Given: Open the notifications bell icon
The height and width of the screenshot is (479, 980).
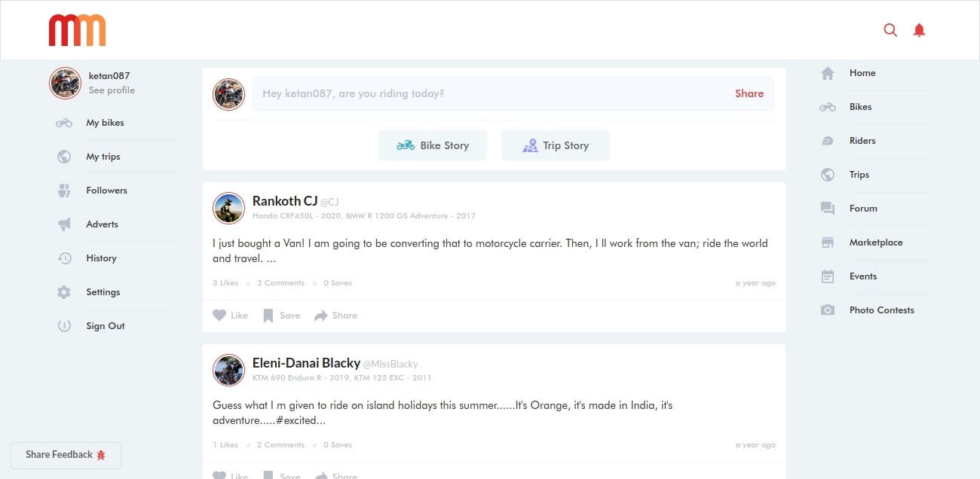Looking at the screenshot, I should coord(919,30).
